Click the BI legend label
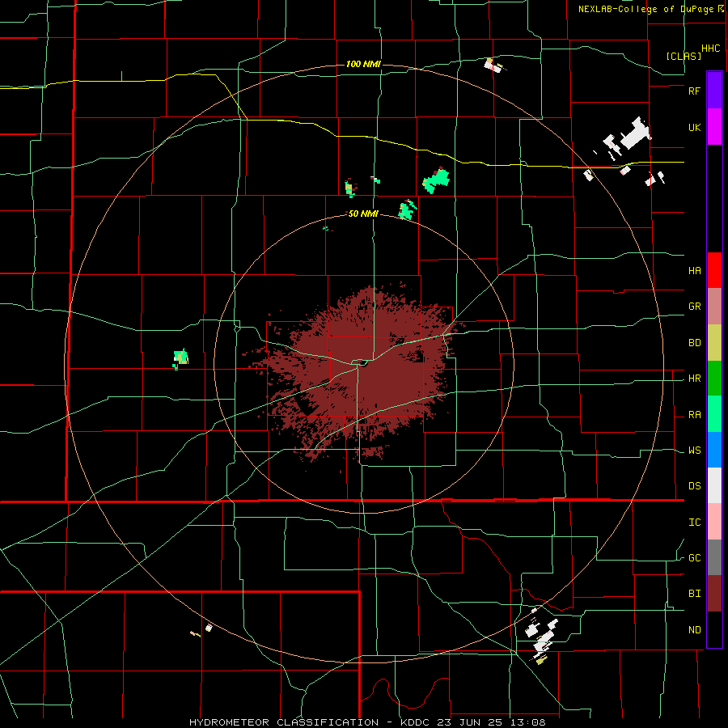The height and width of the screenshot is (728, 728). pos(694,594)
